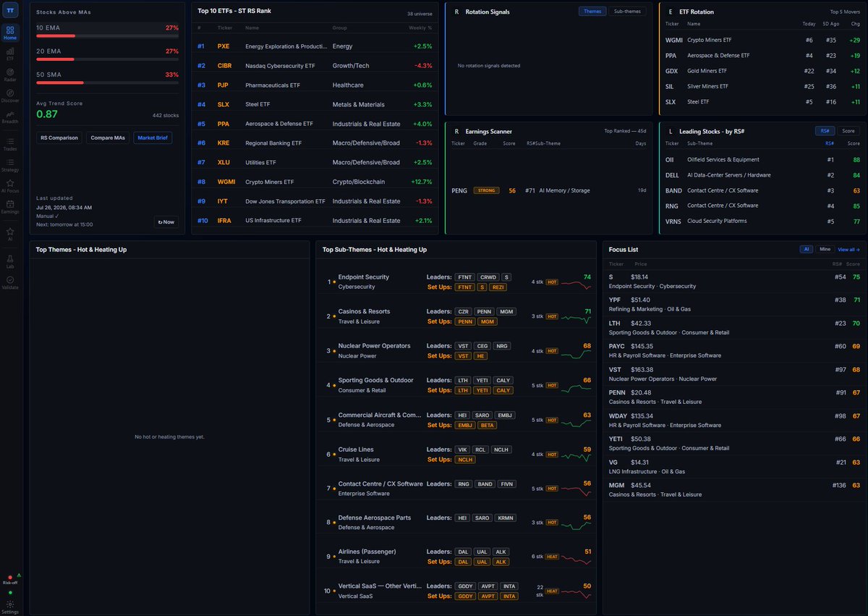868x616 pixels.
Task: Open the Validate checkmark icon
Action: coord(10,282)
